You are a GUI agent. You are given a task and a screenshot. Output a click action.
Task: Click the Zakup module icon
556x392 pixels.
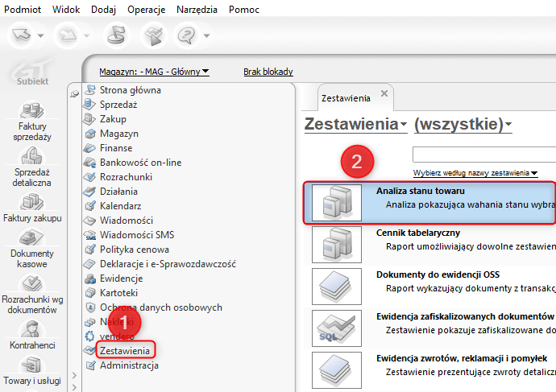point(89,119)
